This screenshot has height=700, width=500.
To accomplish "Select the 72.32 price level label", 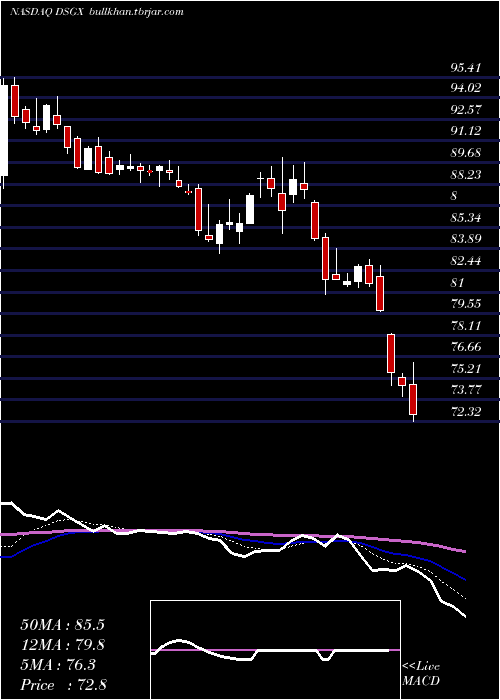I will tap(466, 412).
